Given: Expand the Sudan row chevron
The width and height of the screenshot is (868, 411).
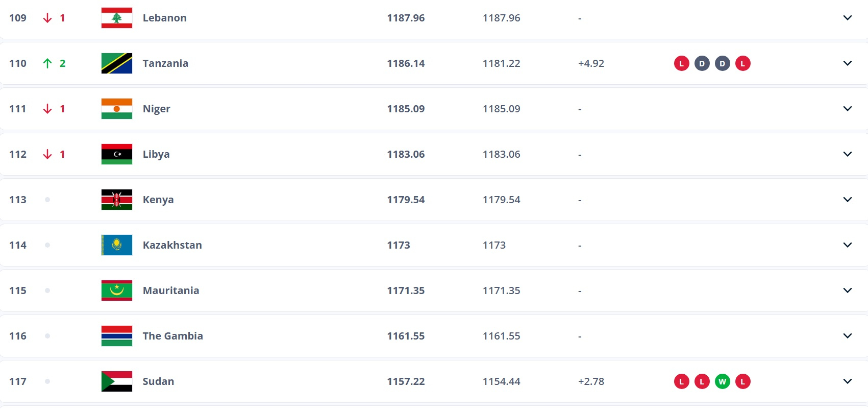Looking at the screenshot, I should point(848,381).
